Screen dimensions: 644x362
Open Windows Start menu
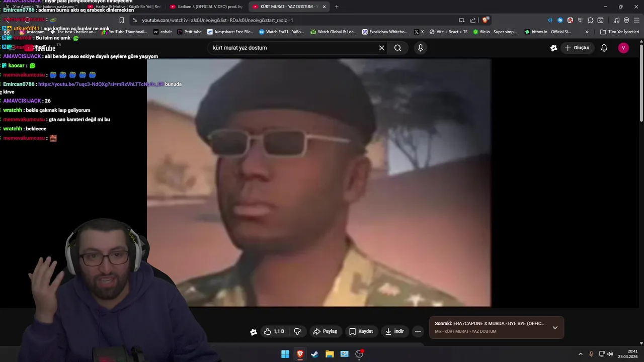coord(285,354)
